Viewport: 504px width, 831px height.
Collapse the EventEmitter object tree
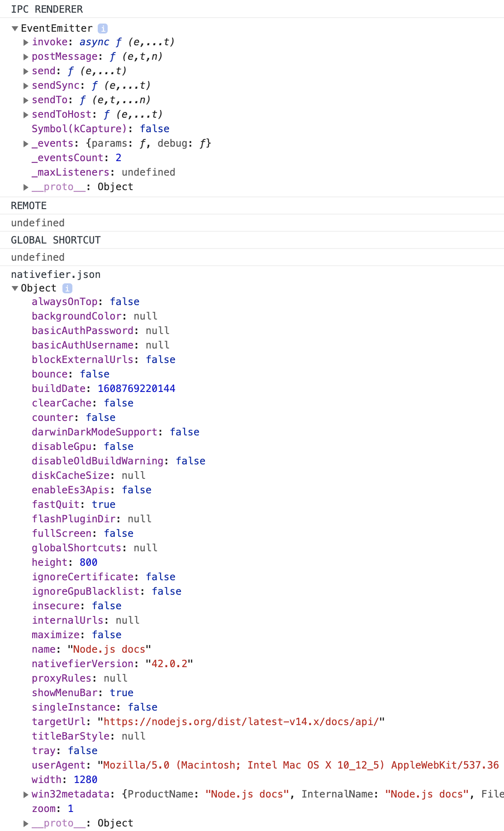coord(15,29)
